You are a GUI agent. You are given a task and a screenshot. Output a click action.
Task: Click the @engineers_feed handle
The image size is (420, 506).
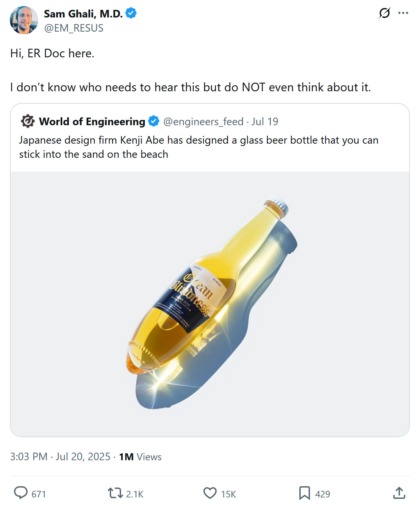[203, 122]
